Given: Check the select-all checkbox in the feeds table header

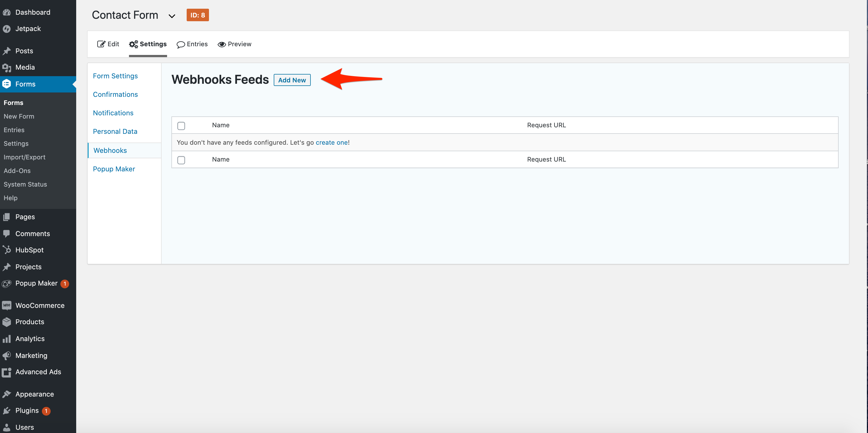Looking at the screenshot, I should click(181, 125).
